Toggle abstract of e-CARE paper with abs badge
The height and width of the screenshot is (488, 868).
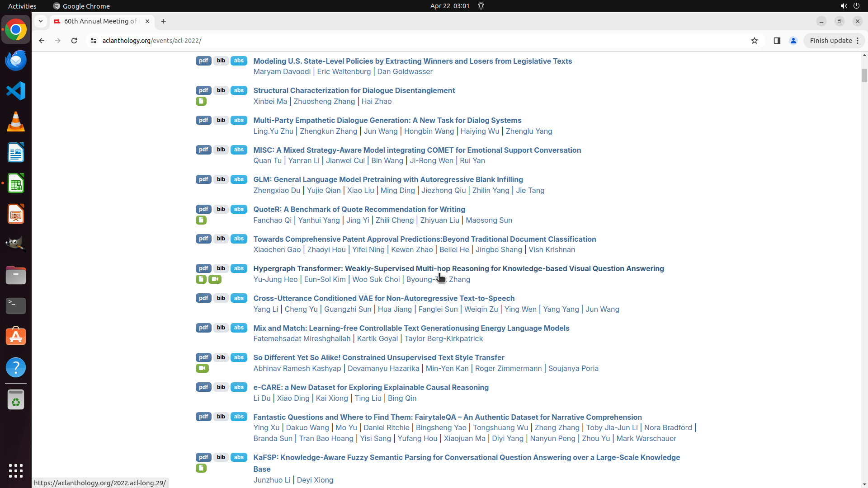pos(239,387)
